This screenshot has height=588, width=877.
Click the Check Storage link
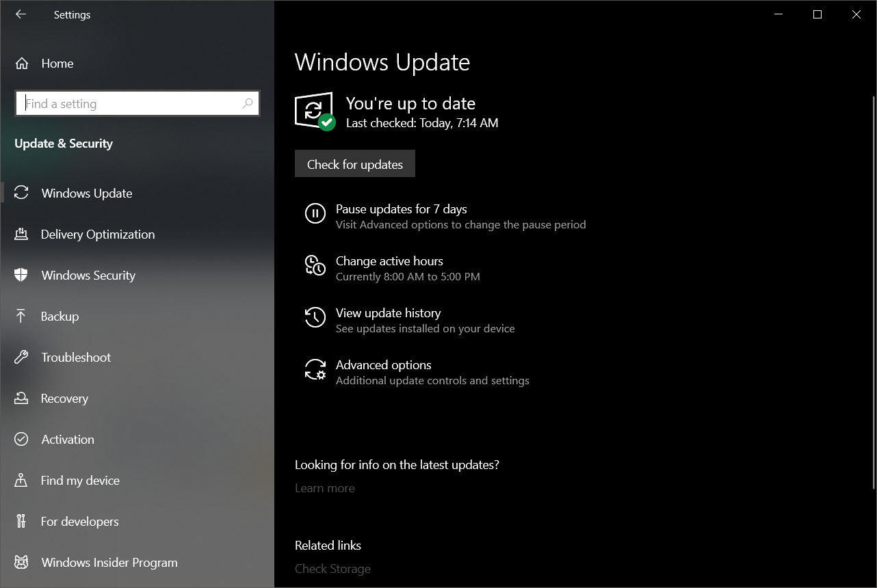pyautogui.click(x=332, y=569)
